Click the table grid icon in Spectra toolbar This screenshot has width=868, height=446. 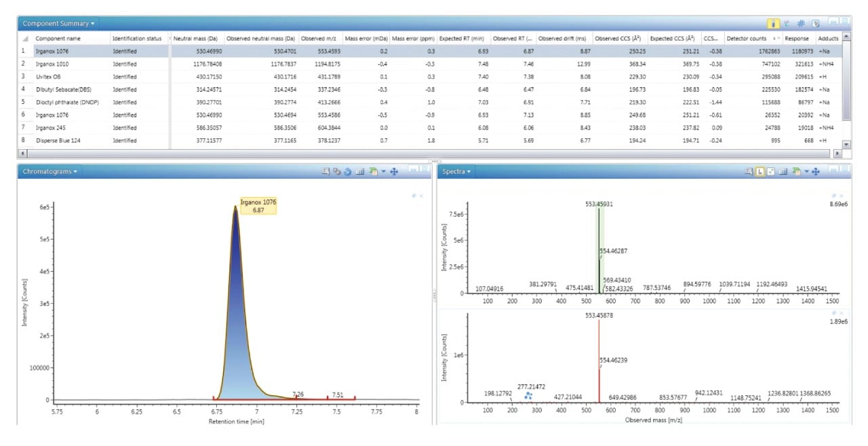(783, 171)
